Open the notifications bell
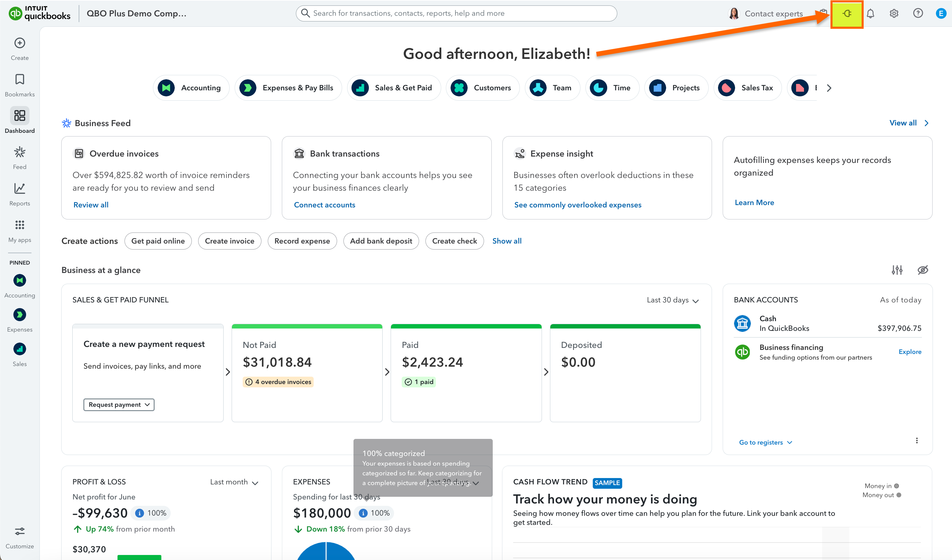This screenshot has width=952, height=560. pos(870,14)
